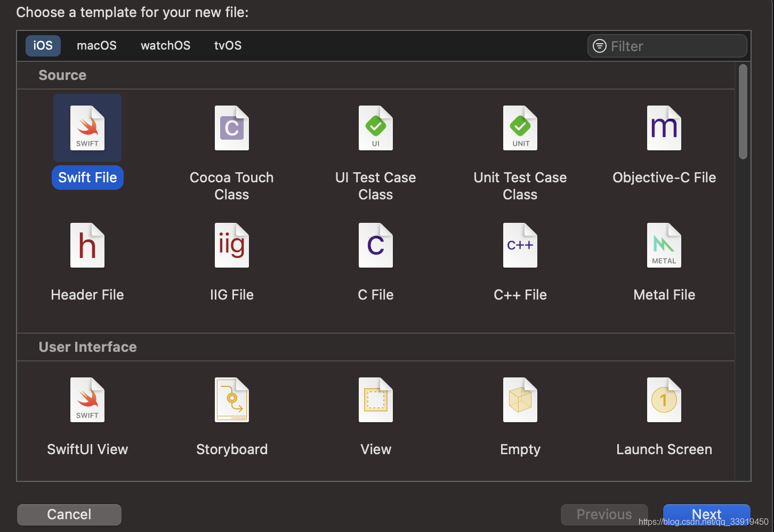Click the Metal File label
The height and width of the screenshot is (532, 774).
(664, 295)
